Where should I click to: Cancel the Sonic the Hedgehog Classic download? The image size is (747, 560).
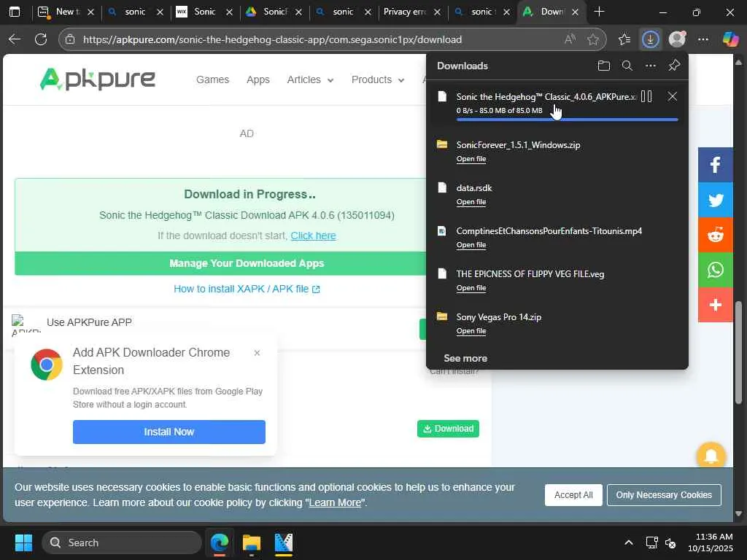click(672, 97)
